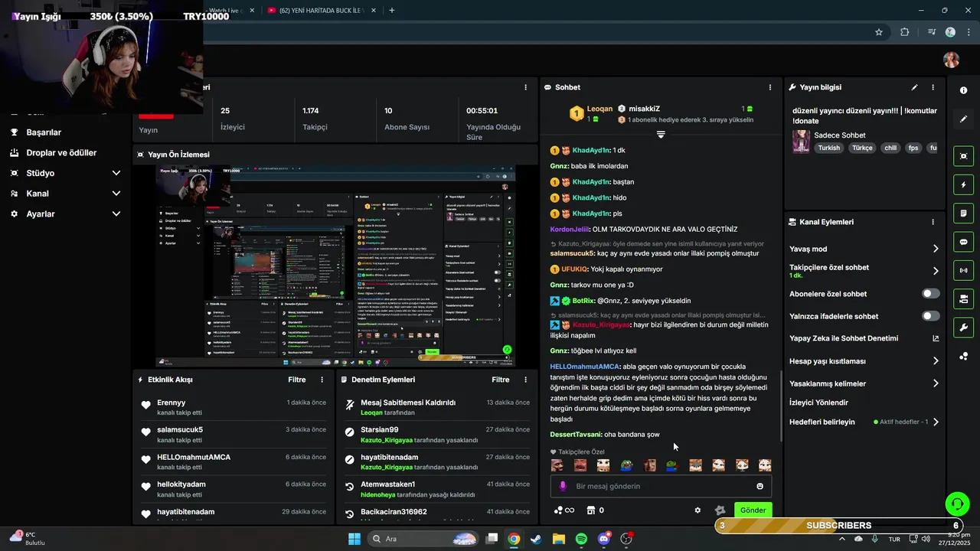Click the first follower-only emote in chat

tap(557, 465)
